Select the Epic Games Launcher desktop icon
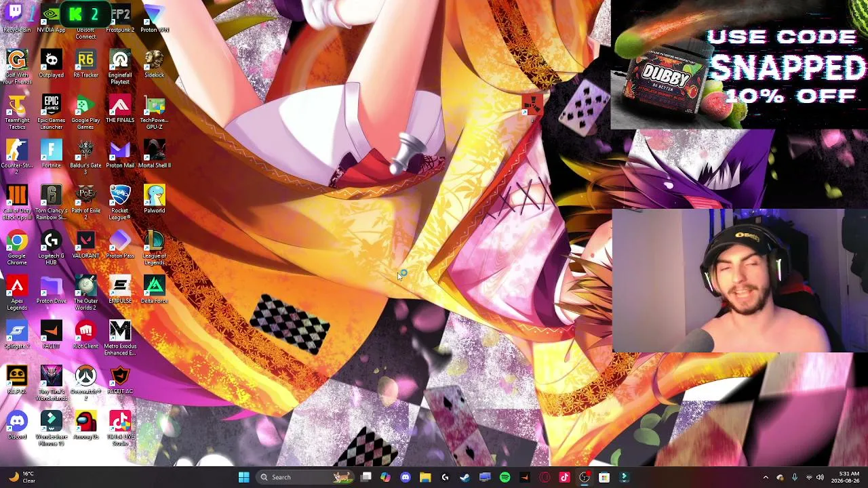The width and height of the screenshot is (868, 488). tap(51, 113)
